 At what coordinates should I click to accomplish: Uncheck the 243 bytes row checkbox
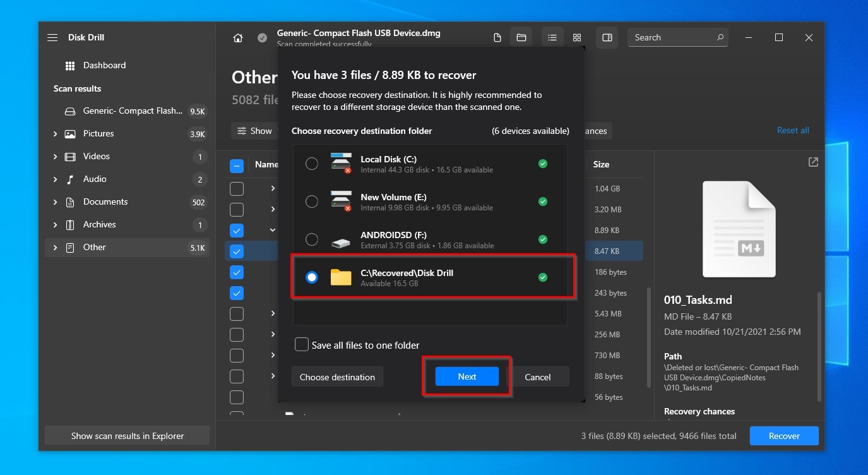point(236,293)
